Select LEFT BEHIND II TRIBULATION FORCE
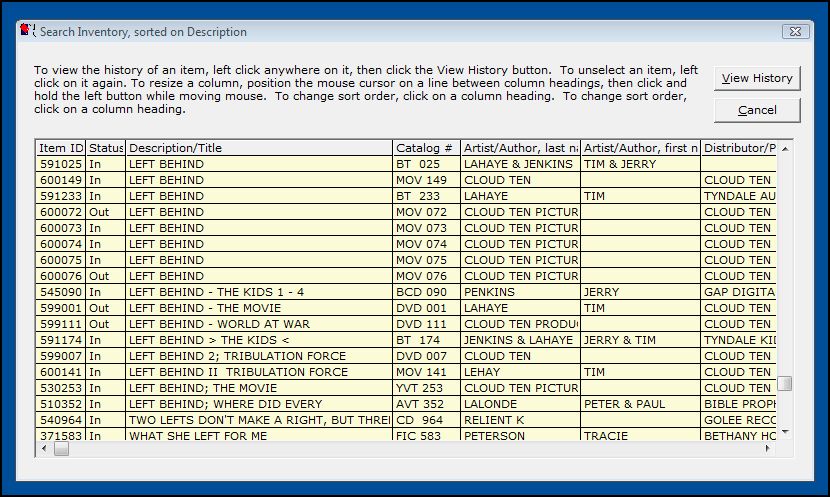Screen dimensions: 830x497 pyautogui.click(x=406, y=372)
